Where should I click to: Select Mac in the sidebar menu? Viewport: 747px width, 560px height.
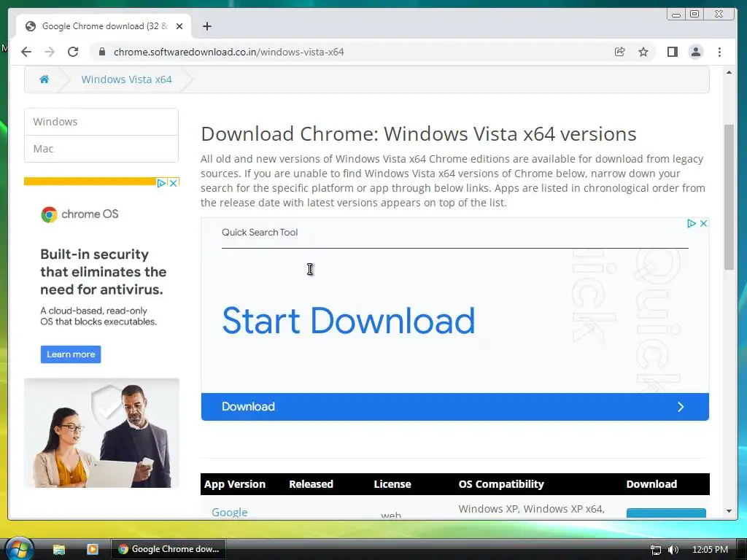(x=101, y=149)
